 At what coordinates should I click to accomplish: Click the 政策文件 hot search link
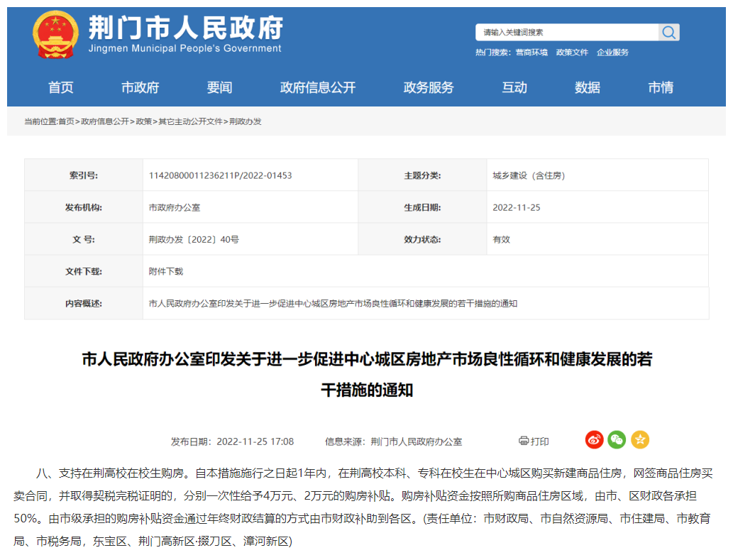tap(572, 53)
